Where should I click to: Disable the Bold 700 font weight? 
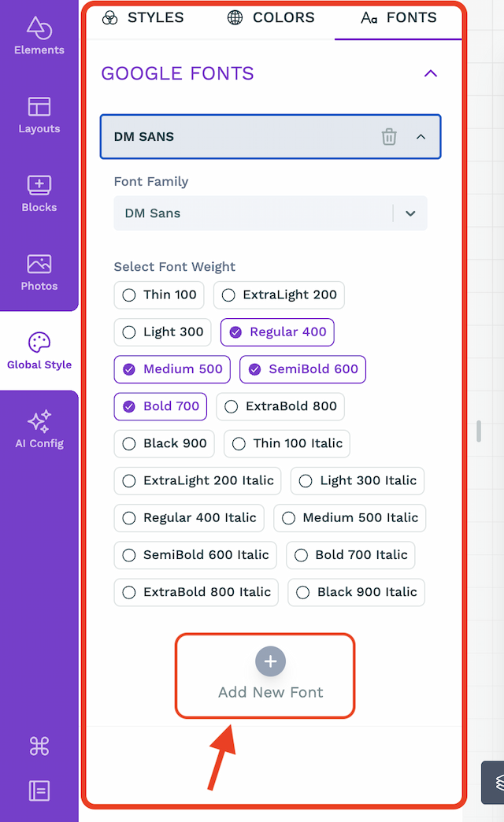pyautogui.click(x=161, y=407)
